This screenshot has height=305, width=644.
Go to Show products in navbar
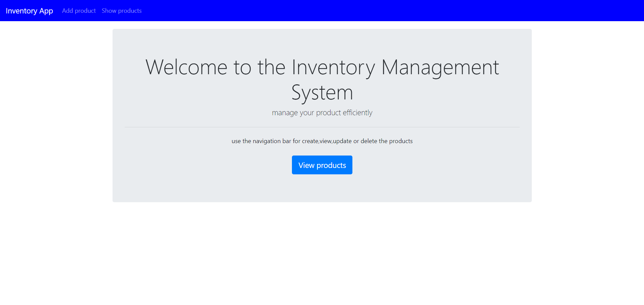tap(122, 11)
